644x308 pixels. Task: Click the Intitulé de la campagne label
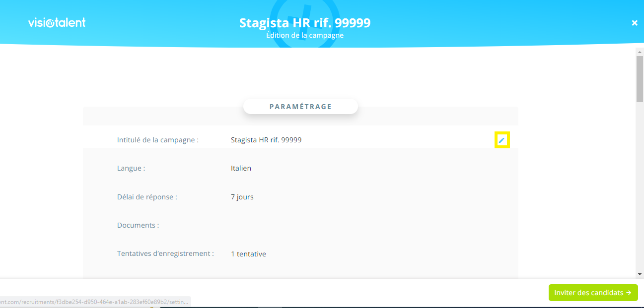pos(157,140)
